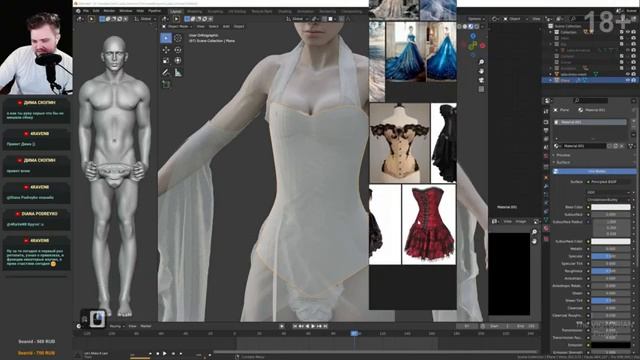Remove material slot with minus button
The image size is (640, 360).
coord(633,128)
